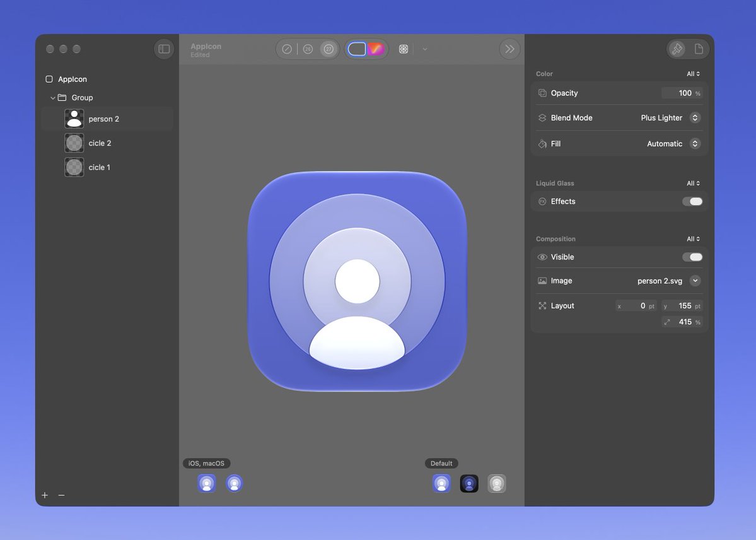Click the person 2 layer thumbnail
Image resolution: width=756 pixels, height=540 pixels.
pos(74,119)
